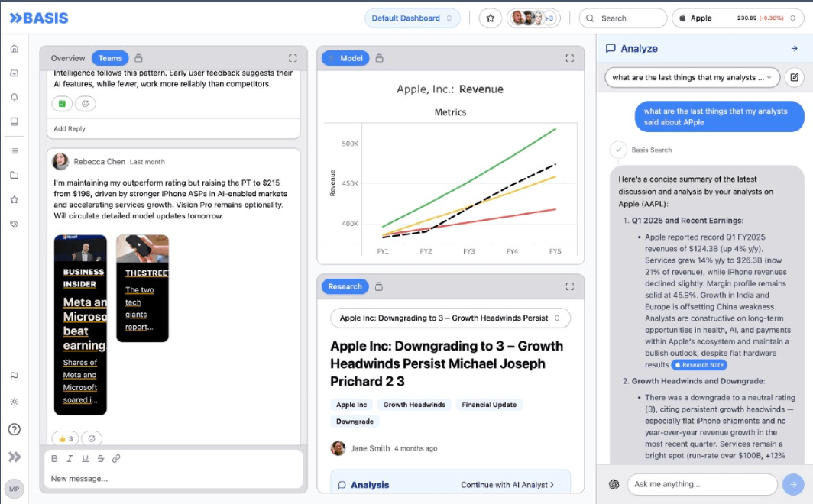Toggle underline formatting in message editor
813x504 pixels.
[x=85, y=458]
